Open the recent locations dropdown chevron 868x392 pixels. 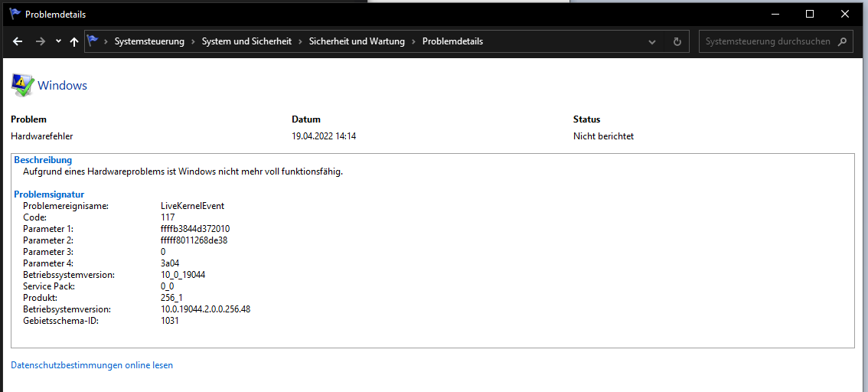pyautogui.click(x=58, y=41)
